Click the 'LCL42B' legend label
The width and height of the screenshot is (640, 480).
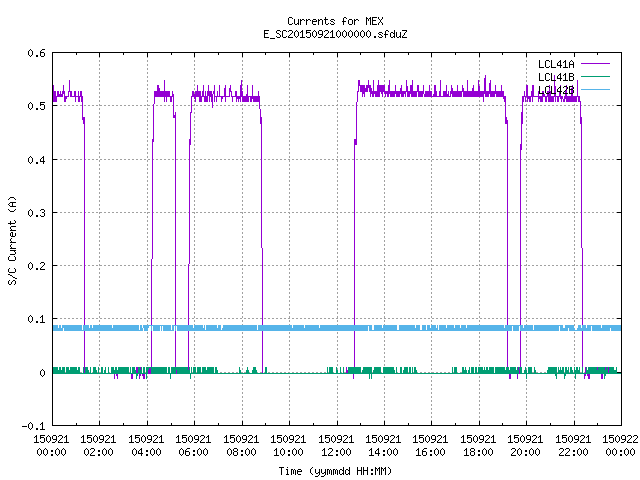tap(556, 90)
